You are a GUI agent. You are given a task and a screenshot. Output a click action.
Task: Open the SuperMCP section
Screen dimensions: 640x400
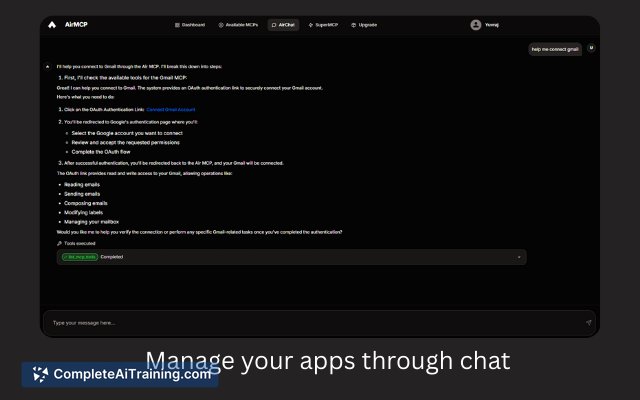[x=323, y=25]
